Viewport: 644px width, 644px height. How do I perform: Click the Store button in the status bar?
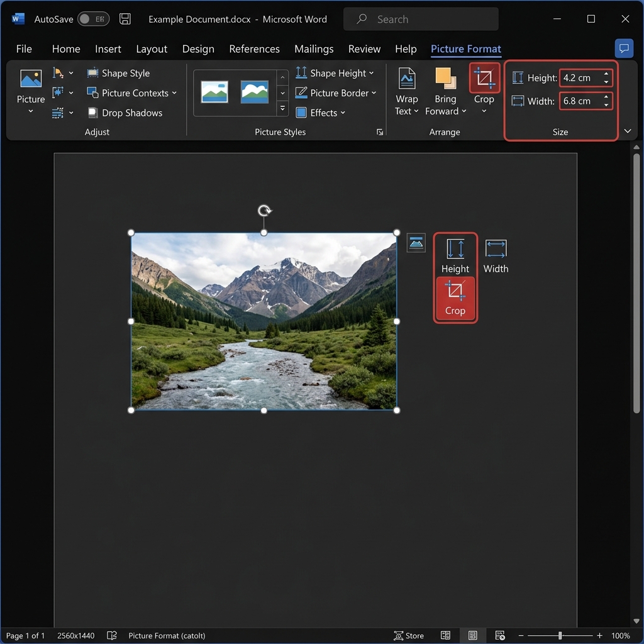409,635
